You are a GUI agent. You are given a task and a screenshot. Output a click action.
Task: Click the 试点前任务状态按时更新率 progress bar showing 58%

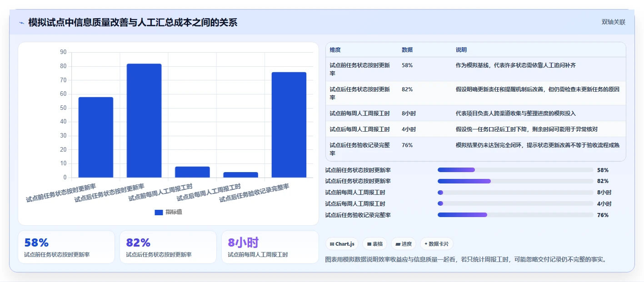click(x=515, y=170)
